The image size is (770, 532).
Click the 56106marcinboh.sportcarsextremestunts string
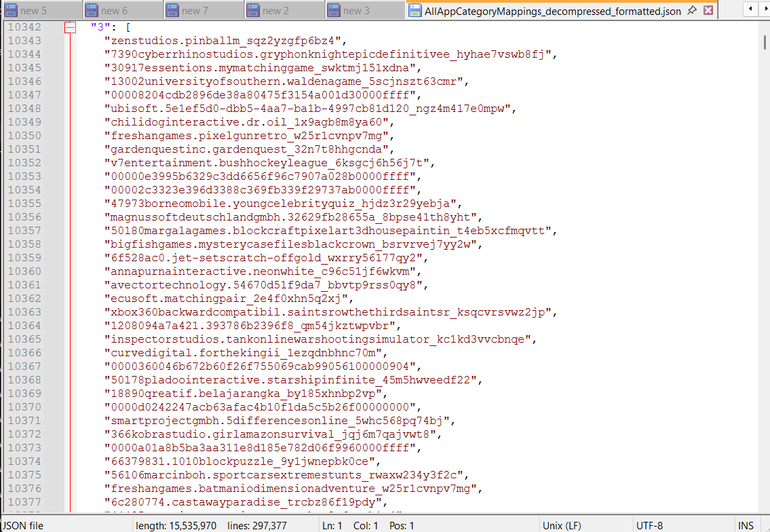click(x=284, y=475)
